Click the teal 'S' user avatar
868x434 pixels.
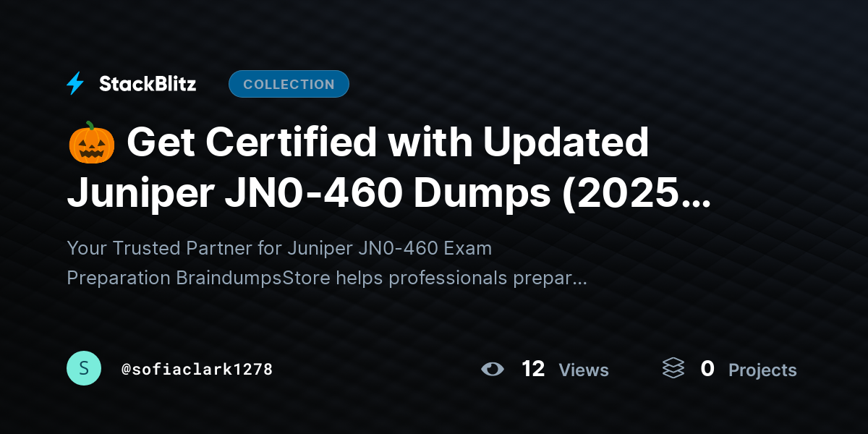coord(84,368)
